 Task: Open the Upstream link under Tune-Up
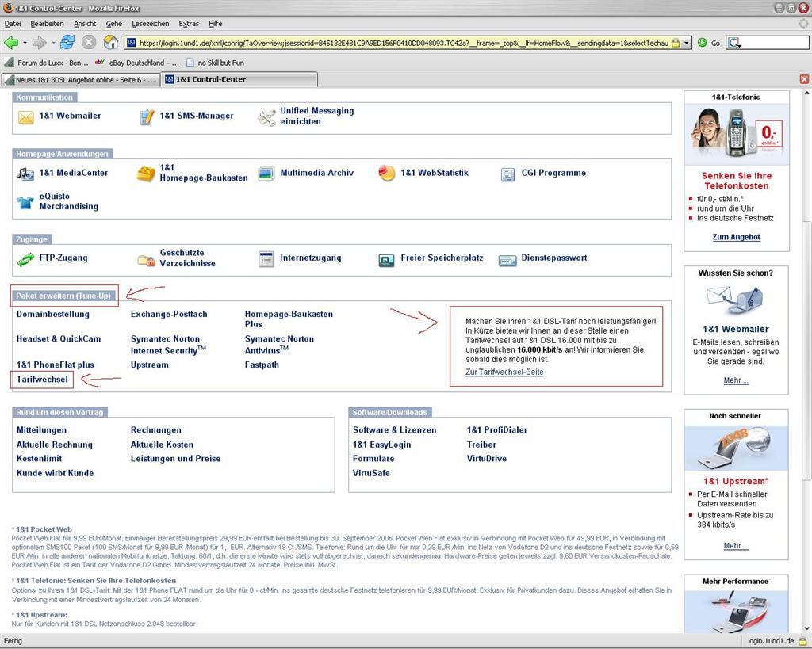click(150, 365)
